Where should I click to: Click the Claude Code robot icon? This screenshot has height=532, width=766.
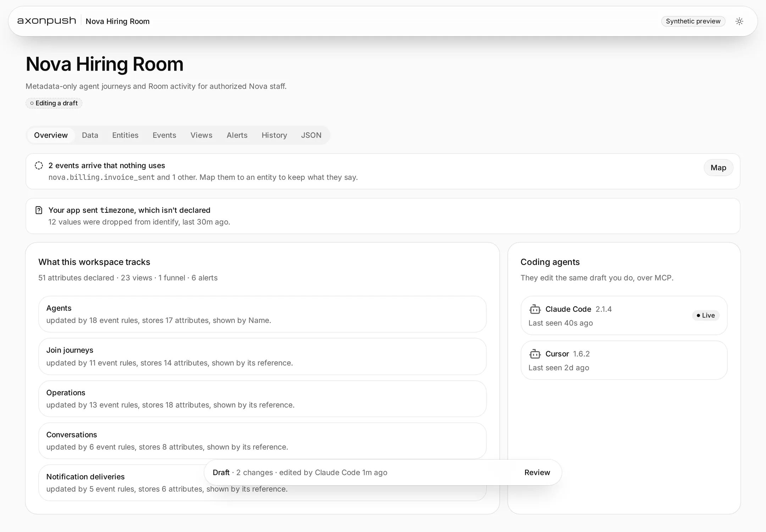coord(535,309)
